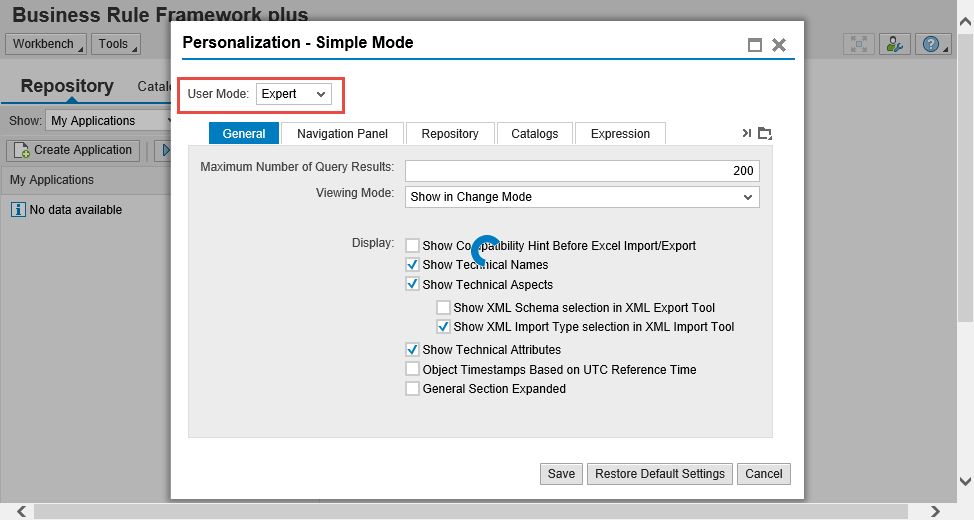Screen dimensions: 974x520
Task: Click the scroll-tabs-right arrow icon
Action: (746, 133)
